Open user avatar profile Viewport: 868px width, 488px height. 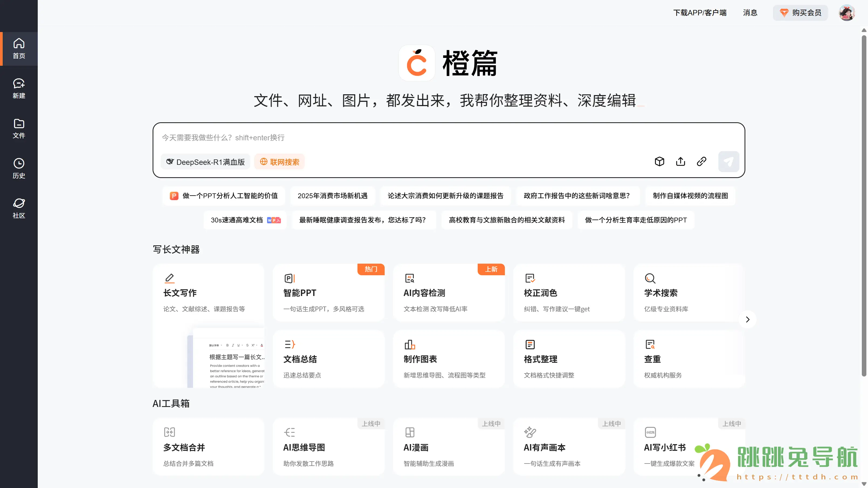[x=847, y=13]
